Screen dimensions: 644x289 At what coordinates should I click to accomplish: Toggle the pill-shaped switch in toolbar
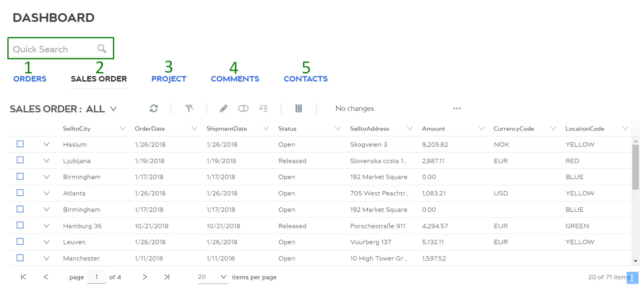(x=243, y=109)
